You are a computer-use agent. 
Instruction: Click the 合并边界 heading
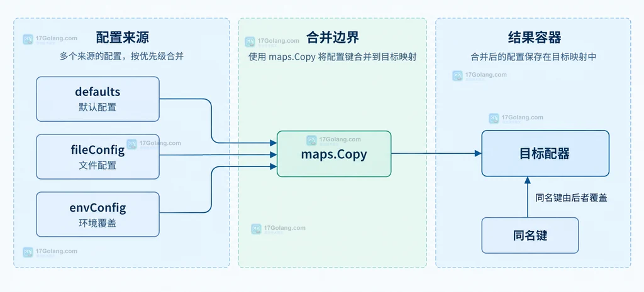click(333, 38)
